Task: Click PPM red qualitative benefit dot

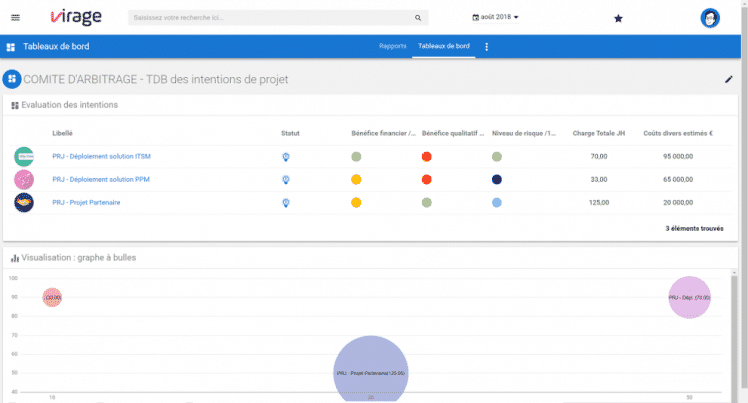Action: pos(426,179)
